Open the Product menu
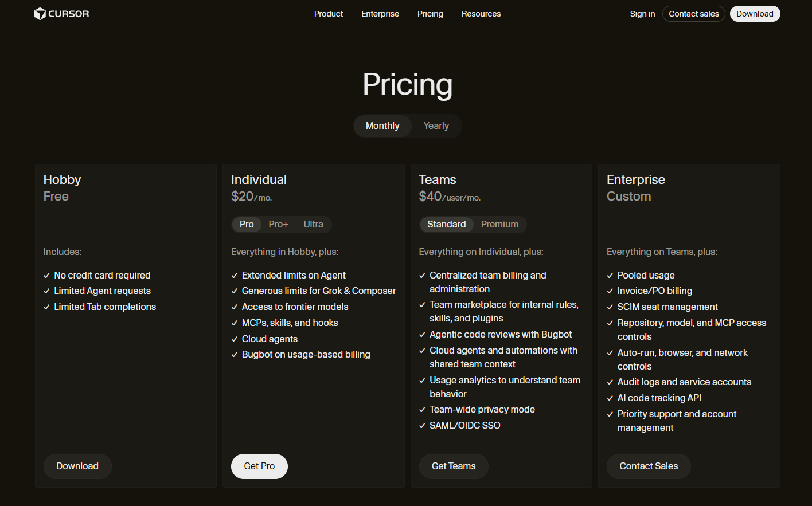This screenshot has width=812, height=506. 329,14
